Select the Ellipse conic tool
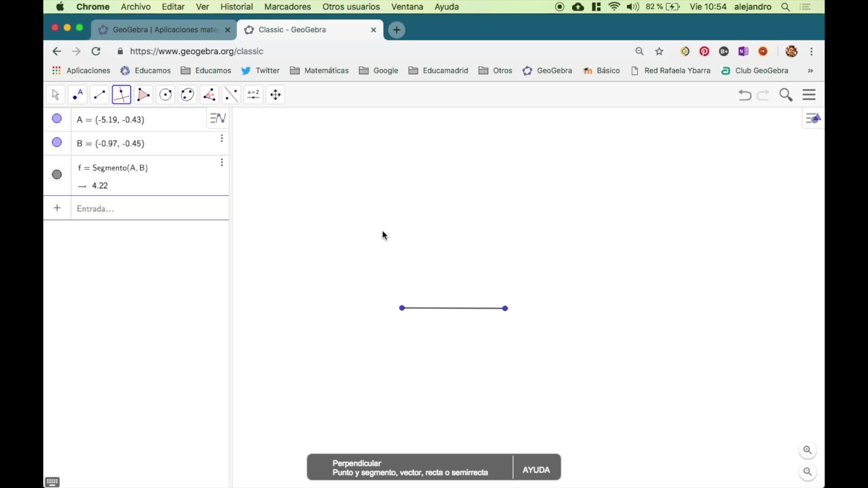Screen dimensions: 868x488 [x=187, y=95]
